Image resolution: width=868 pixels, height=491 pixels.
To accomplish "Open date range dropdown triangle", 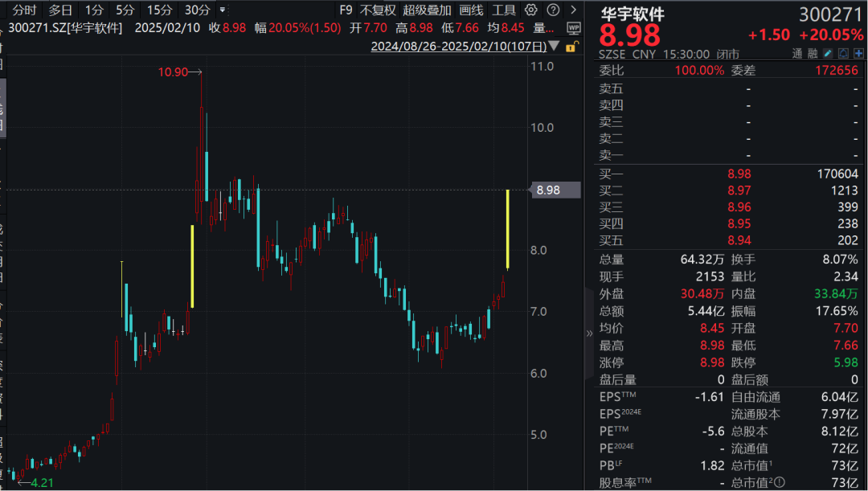I will pyautogui.click(x=555, y=47).
